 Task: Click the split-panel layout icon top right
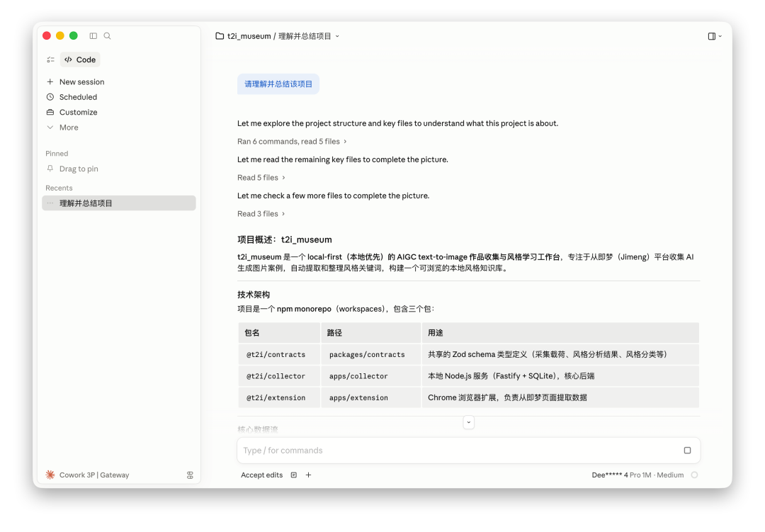click(x=710, y=35)
